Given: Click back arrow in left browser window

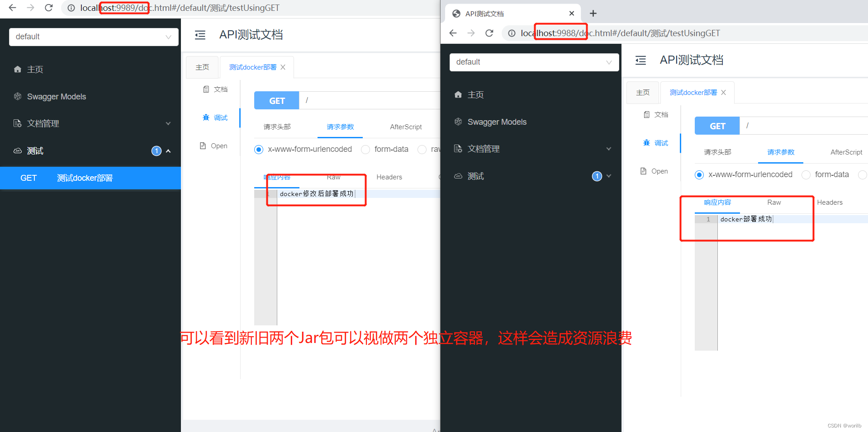Looking at the screenshot, I should (12, 8).
